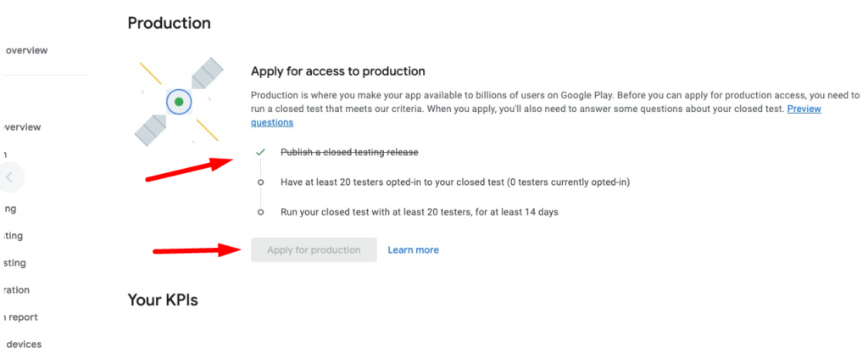Select the sidebar item ending in 'sting'
This screenshot has width=868, height=353.
tap(14, 262)
